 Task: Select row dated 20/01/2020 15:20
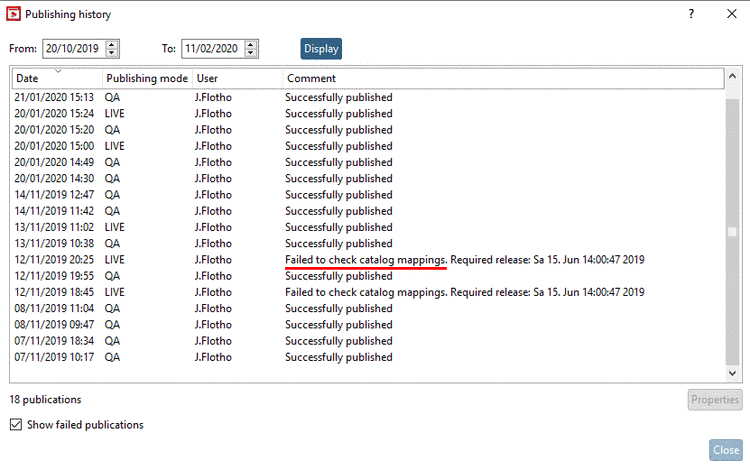coord(367,130)
